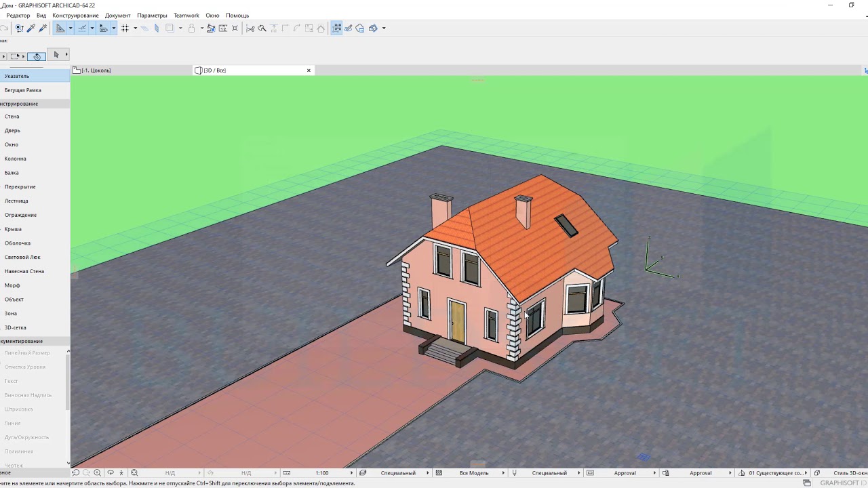The height and width of the screenshot is (488, 868).
Task: Select the syringe inject parameters tool
Action: [x=43, y=28]
